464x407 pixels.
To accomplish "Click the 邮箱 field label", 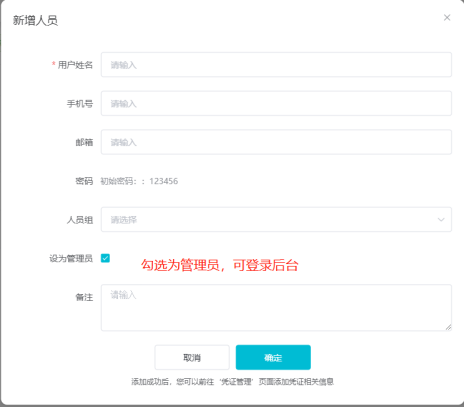I will 84,142.
